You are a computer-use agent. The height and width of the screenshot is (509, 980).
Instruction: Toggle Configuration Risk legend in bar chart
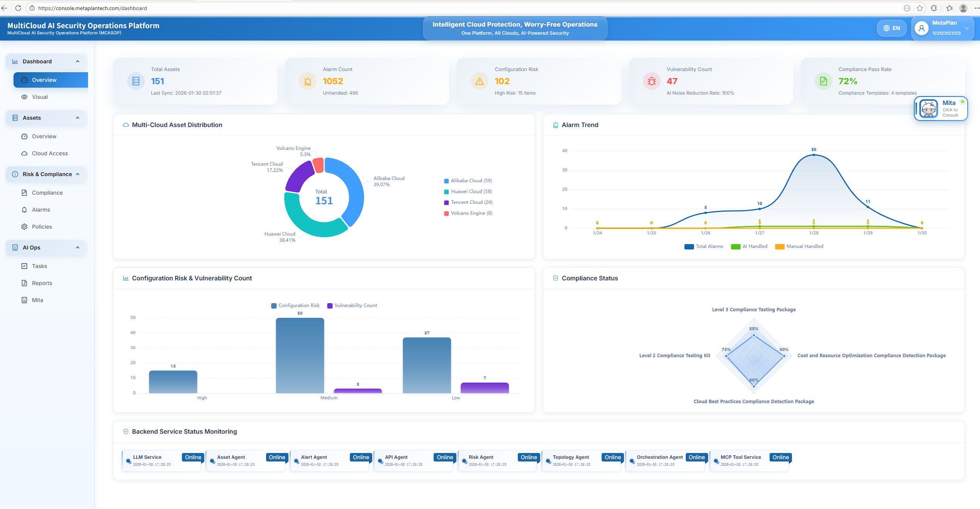[295, 305]
